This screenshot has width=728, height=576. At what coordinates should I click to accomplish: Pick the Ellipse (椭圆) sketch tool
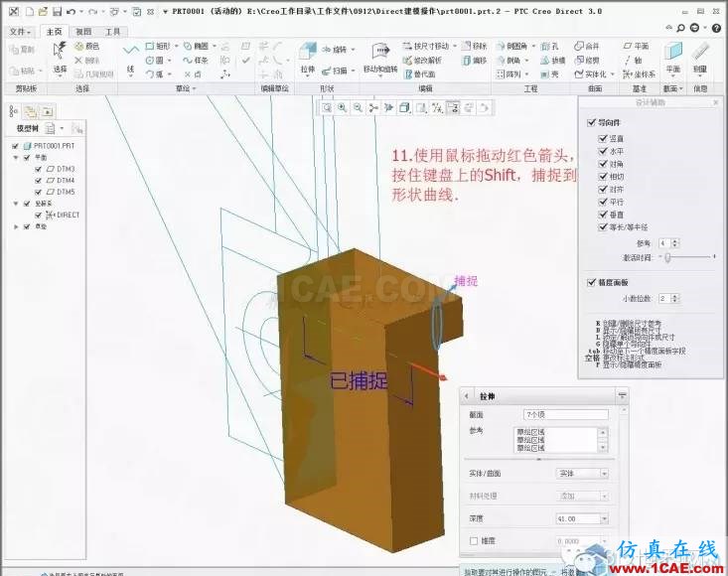[196, 46]
